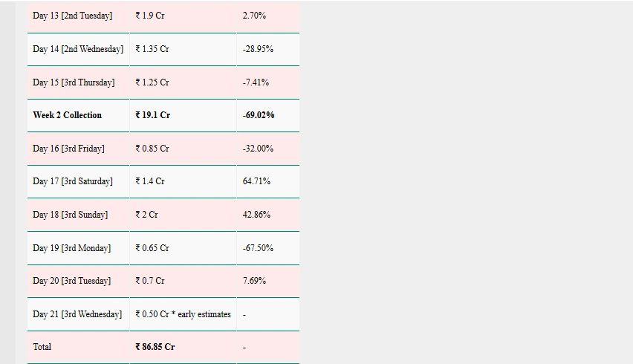Viewport: 633px width, 364px height.
Task: Select the Day 14 [2nd Wednesday] row label
Action: [x=78, y=49]
